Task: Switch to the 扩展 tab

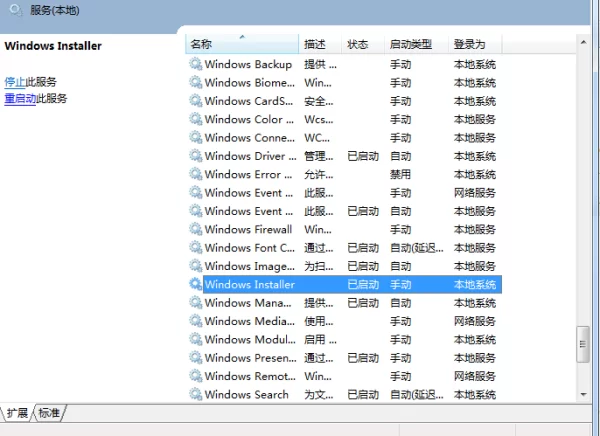Action: coord(18,413)
